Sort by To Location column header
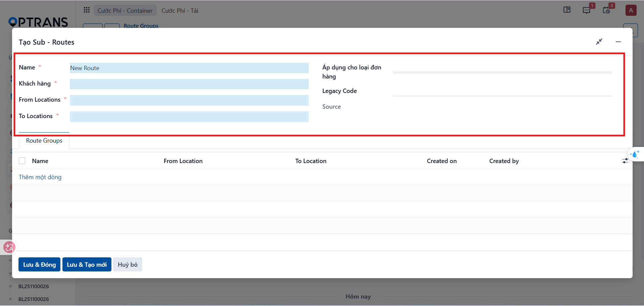 [x=310, y=161]
